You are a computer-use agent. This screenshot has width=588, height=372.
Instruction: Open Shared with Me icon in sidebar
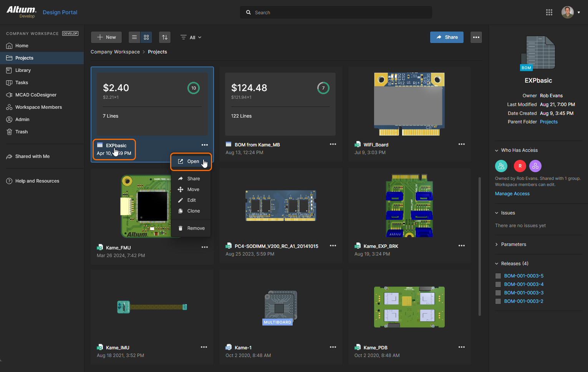(x=9, y=156)
